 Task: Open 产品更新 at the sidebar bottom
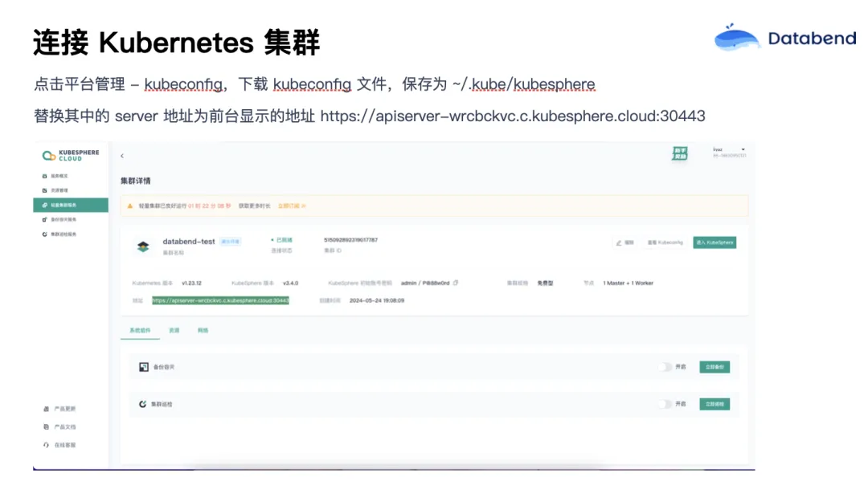coord(59,409)
